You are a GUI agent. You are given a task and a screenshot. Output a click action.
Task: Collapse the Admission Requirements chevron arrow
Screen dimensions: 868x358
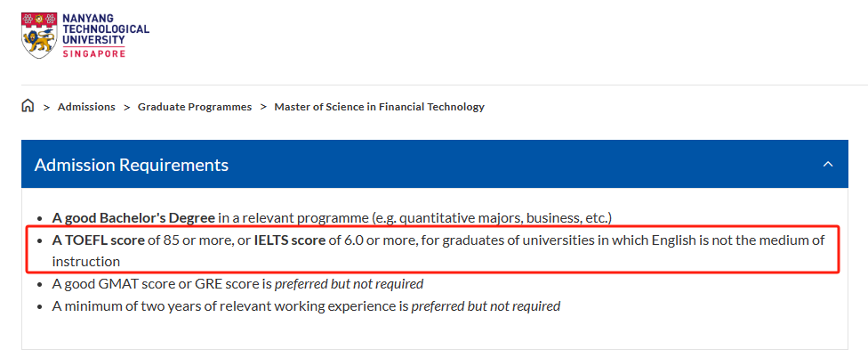tap(828, 164)
